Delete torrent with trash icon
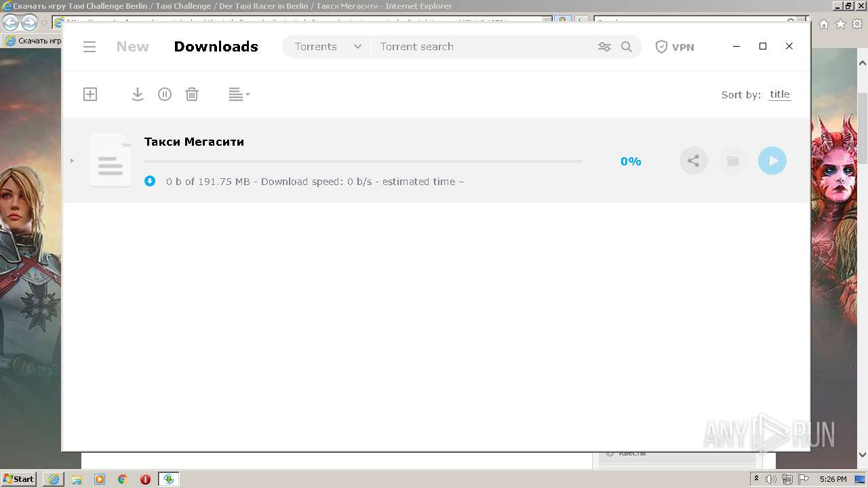The height and width of the screenshot is (488, 868). (192, 94)
